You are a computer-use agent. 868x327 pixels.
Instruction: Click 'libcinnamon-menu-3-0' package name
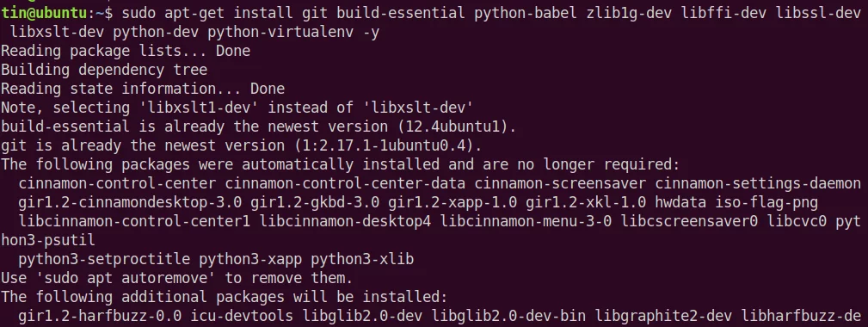coord(526,221)
